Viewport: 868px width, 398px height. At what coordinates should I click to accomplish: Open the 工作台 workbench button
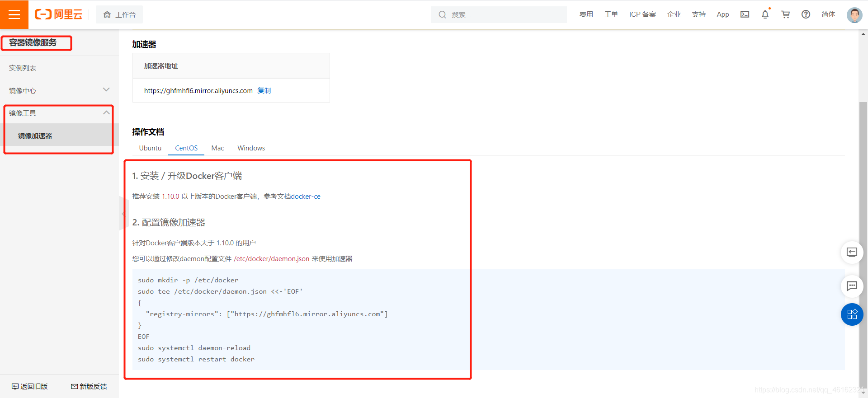(119, 14)
